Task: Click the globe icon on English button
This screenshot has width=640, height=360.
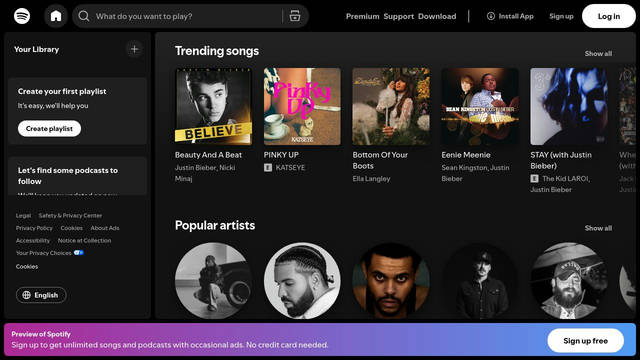Action: point(27,295)
